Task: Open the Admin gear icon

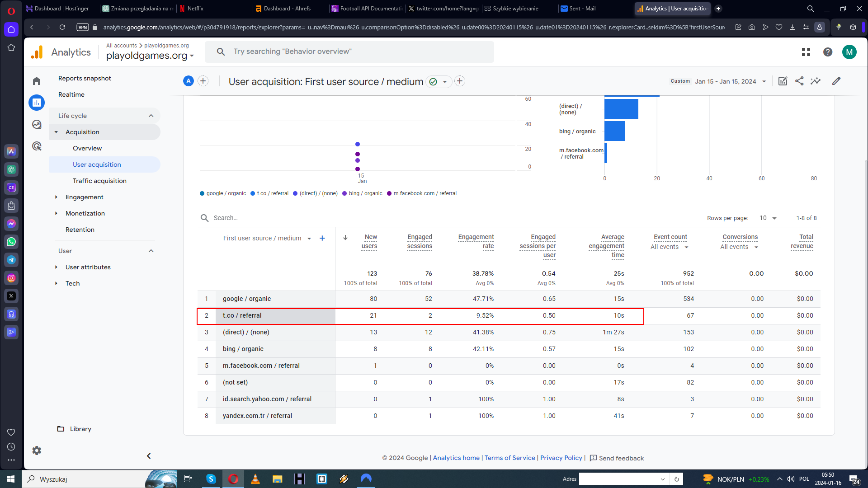Action: (37, 450)
